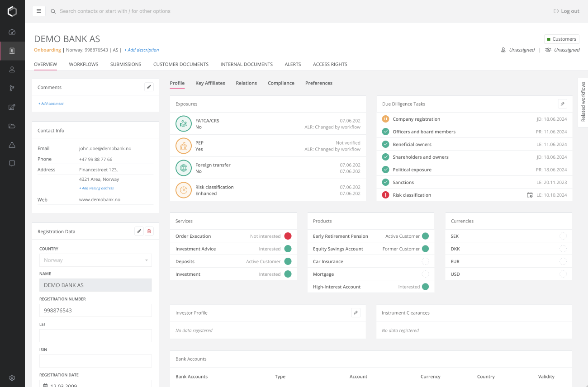The image size is (588, 387).
Task: Click the Add description link
Action: pos(142,50)
